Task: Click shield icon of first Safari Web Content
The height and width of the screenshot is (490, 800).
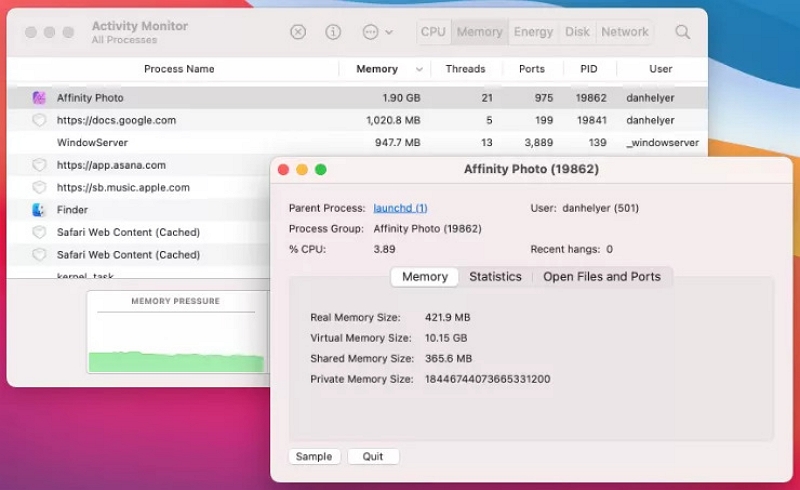Action: pos(39,232)
